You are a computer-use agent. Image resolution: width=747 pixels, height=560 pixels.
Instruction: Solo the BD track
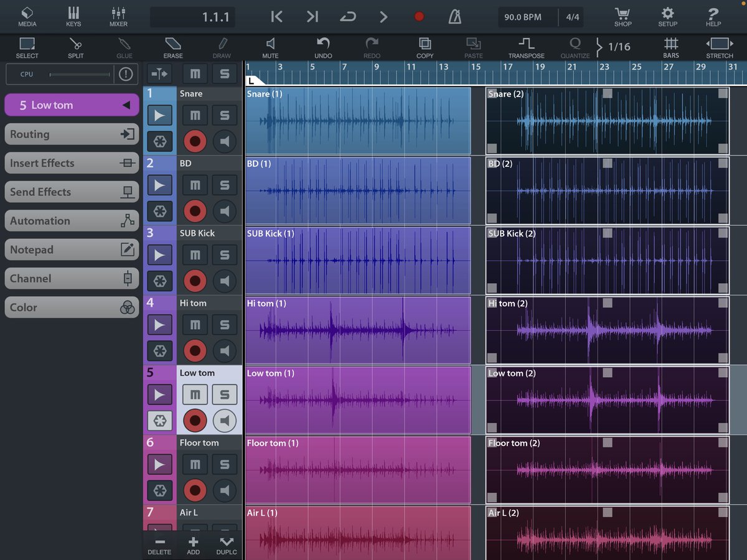225,185
